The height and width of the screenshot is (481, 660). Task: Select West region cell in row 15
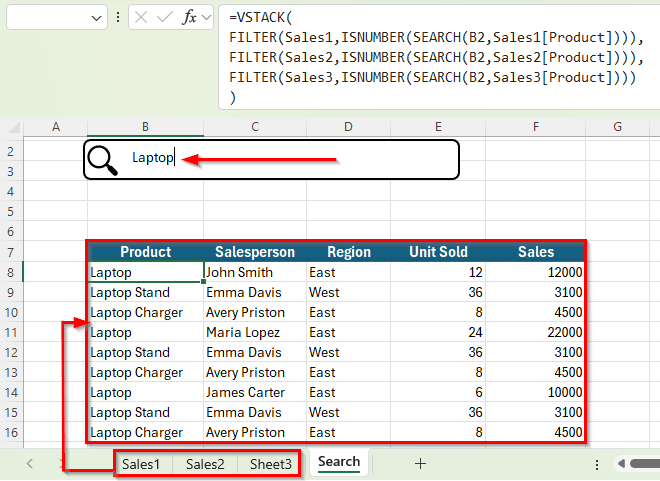[349, 412]
